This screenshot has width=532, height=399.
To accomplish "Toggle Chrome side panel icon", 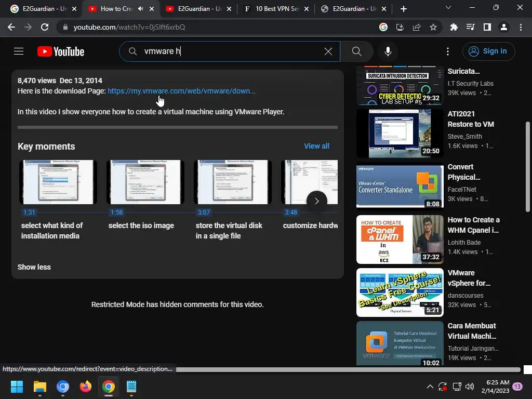I will (x=487, y=27).
